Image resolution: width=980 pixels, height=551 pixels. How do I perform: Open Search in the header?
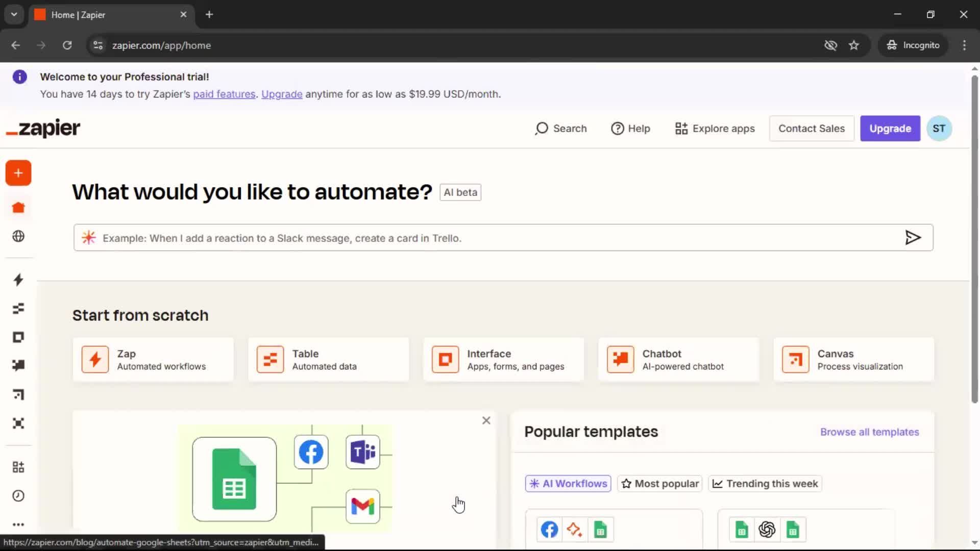click(561, 129)
